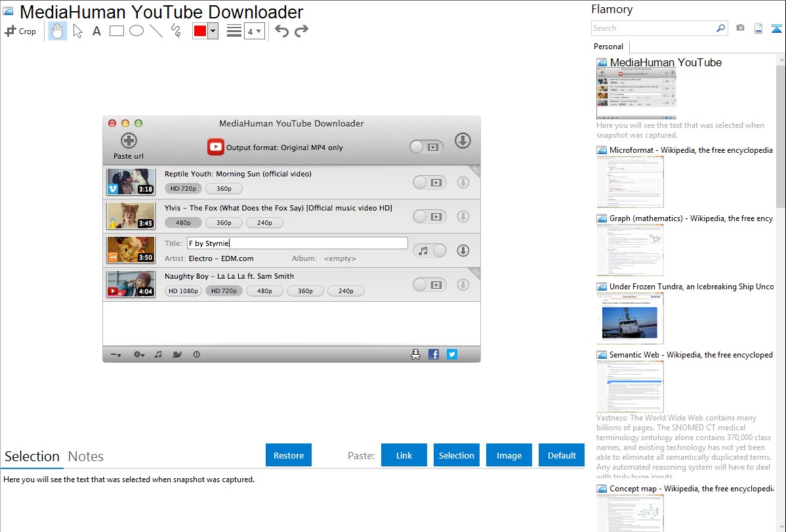This screenshot has height=532, width=786.
Task: Choose 360p for Ylvis The Fox
Action: 224,222
